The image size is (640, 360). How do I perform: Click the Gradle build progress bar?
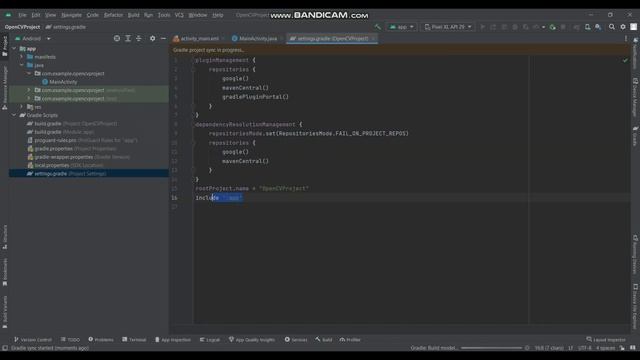(x=491, y=348)
